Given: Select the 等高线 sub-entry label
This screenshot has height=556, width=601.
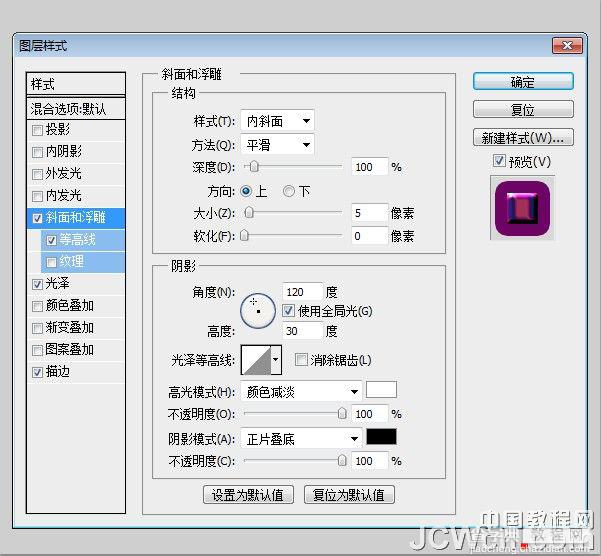Looking at the screenshot, I should click(x=77, y=240).
